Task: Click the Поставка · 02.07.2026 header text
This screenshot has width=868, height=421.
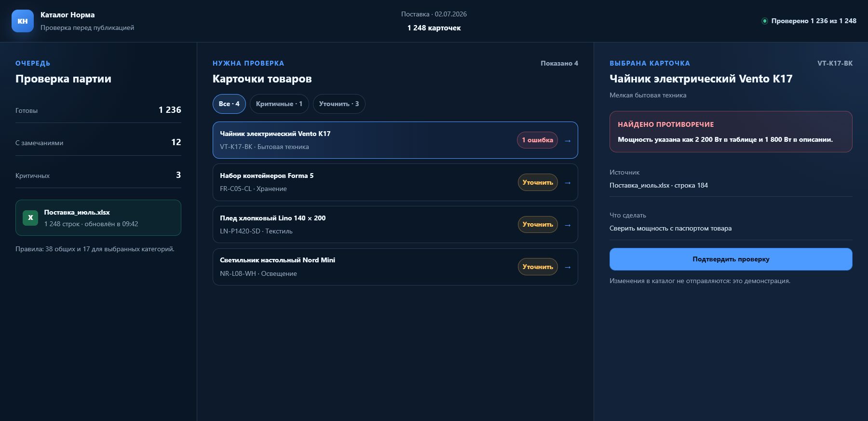Action: click(x=434, y=14)
